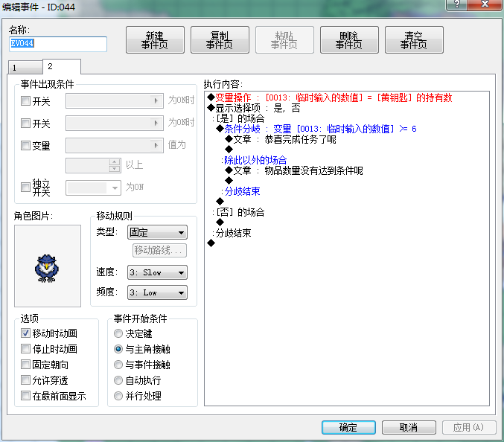Select the [是] 的场合 line
This screenshot has height=442, width=504.
coord(238,118)
